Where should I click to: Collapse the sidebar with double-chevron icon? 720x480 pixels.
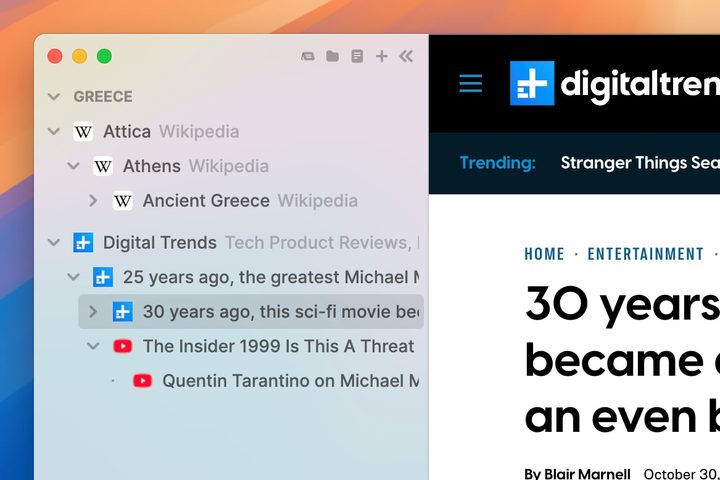click(406, 56)
